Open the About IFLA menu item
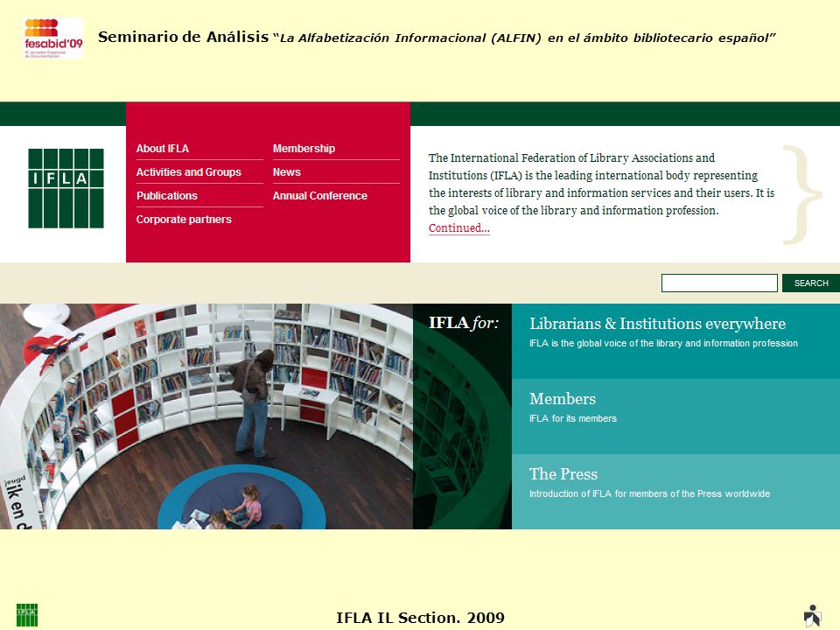 (x=163, y=149)
